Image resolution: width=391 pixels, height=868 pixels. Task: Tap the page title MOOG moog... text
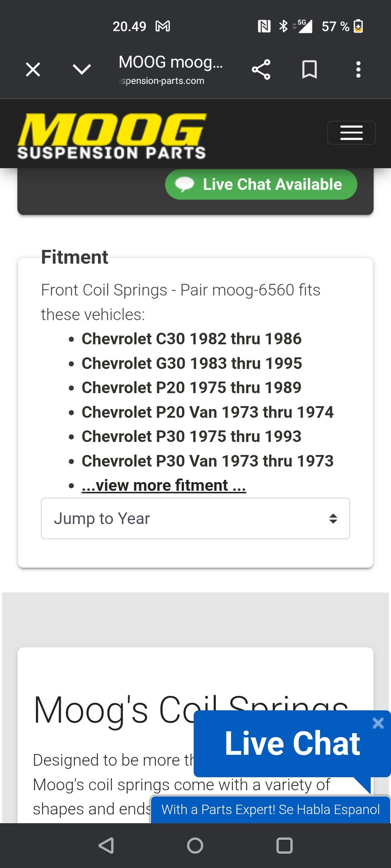pyautogui.click(x=171, y=62)
